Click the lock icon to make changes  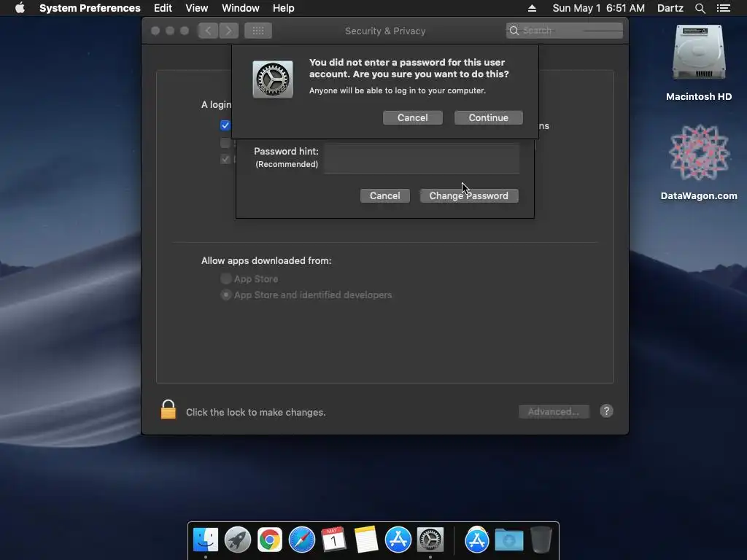click(169, 410)
